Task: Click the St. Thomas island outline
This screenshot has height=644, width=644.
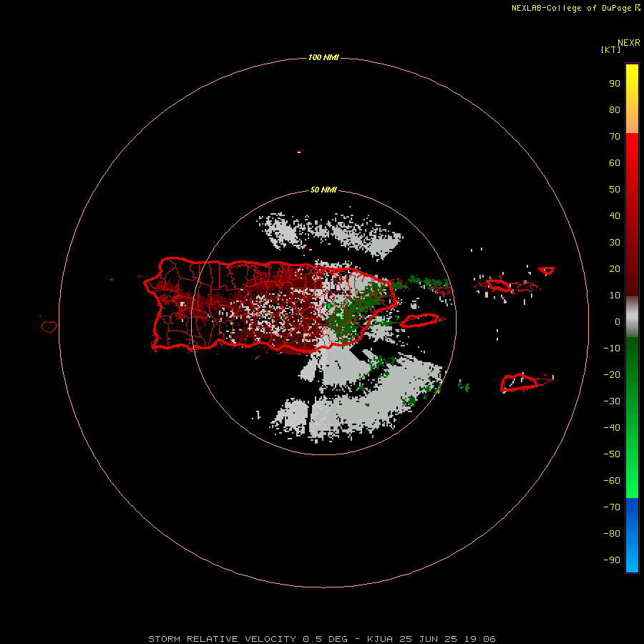Action: pos(499,285)
